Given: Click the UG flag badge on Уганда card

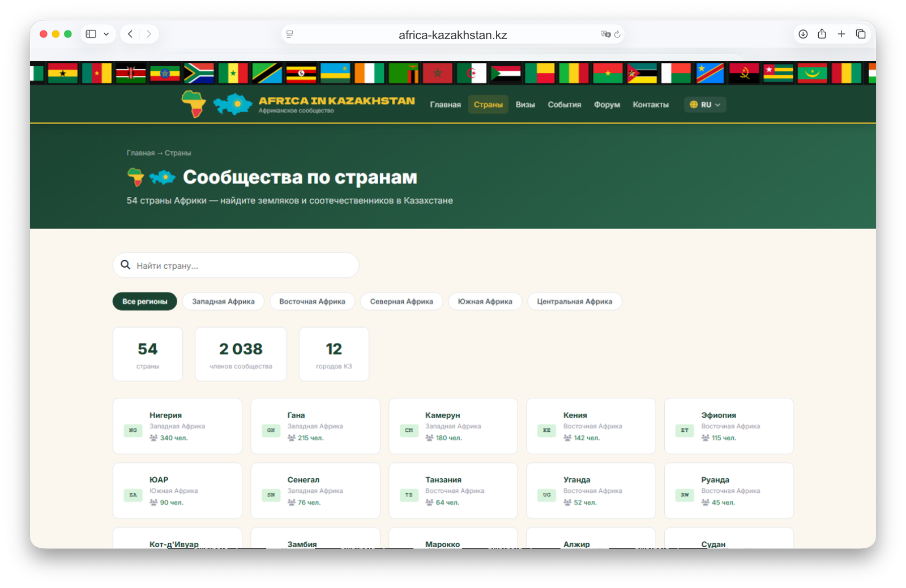Looking at the screenshot, I should 546,495.
